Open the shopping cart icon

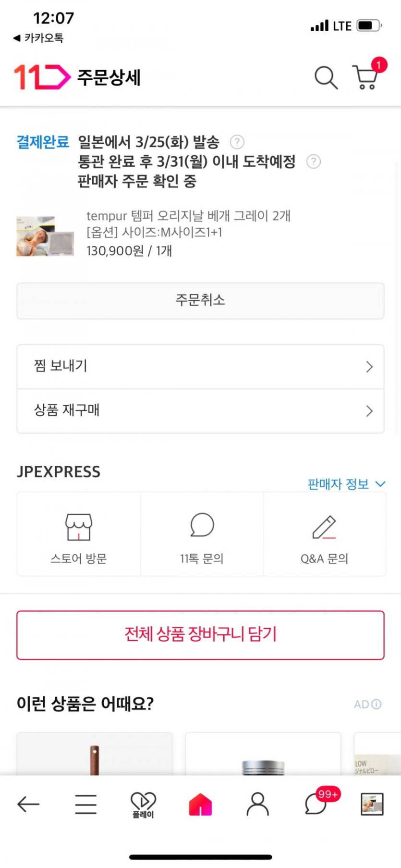coord(365,77)
